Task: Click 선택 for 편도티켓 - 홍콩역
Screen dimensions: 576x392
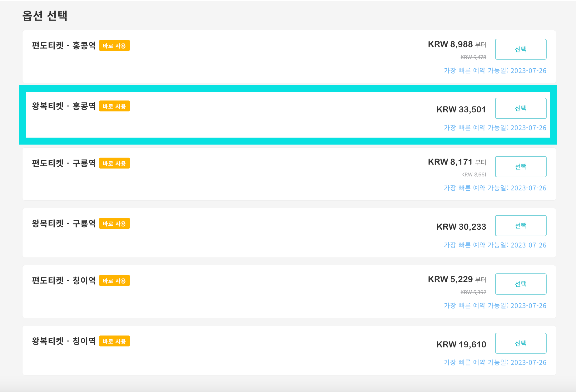Action: point(521,49)
